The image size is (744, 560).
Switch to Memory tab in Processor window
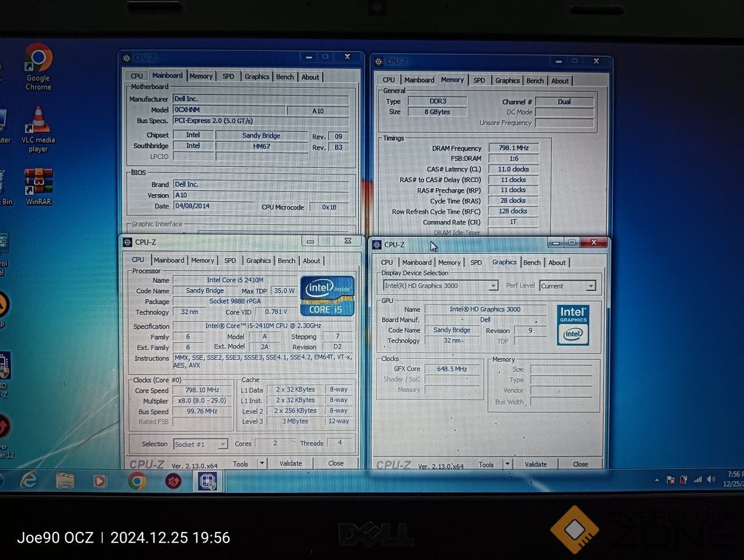point(202,261)
